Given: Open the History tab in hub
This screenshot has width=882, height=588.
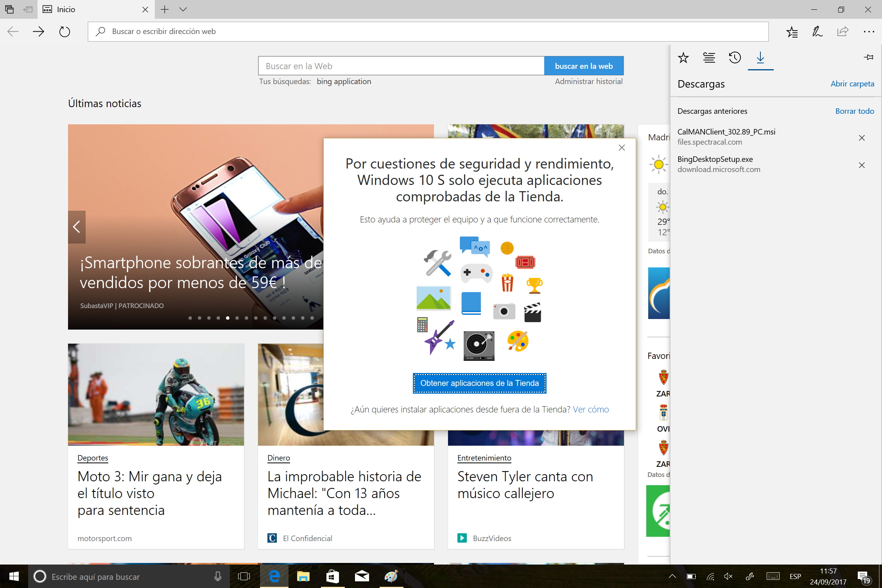Looking at the screenshot, I should click(x=735, y=58).
